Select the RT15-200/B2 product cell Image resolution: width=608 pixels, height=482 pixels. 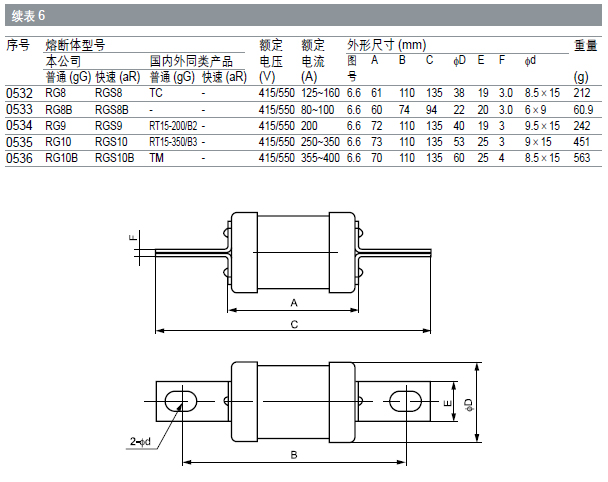175,126
